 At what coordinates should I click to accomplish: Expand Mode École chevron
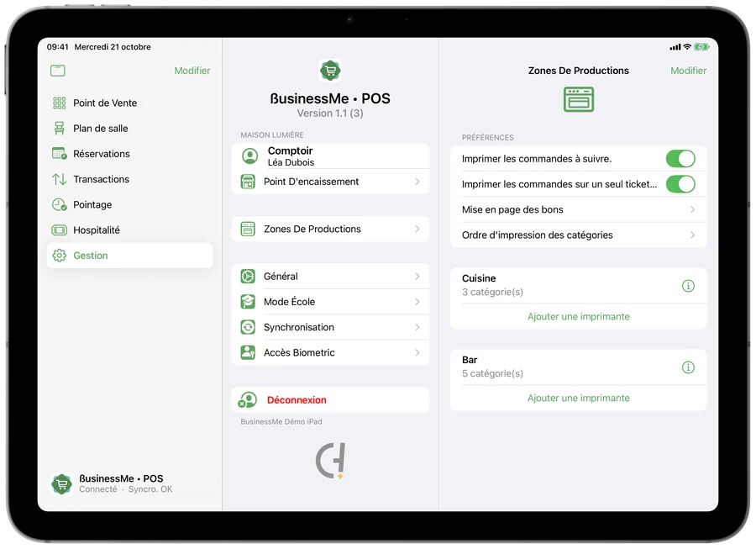(417, 302)
